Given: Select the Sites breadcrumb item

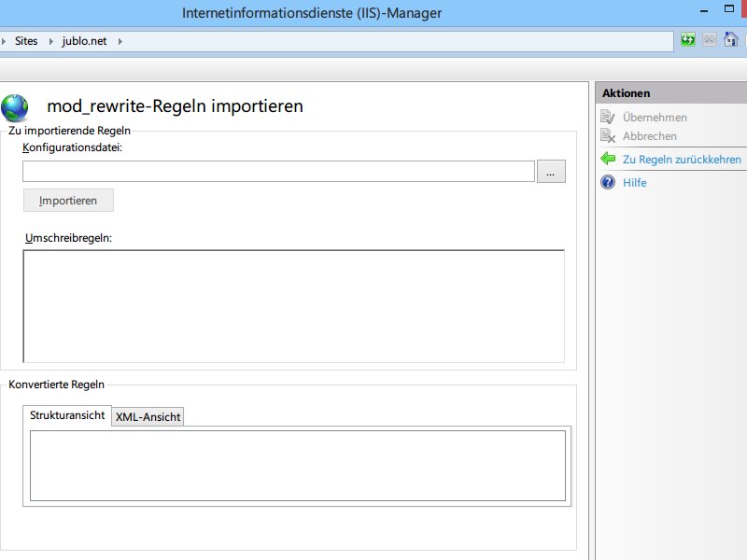Looking at the screenshot, I should pos(26,41).
